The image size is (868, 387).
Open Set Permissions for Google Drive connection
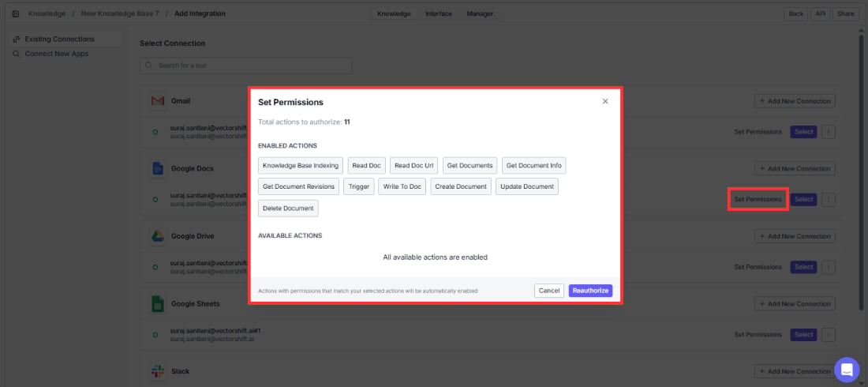pyautogui.click(x=758, y=267)
